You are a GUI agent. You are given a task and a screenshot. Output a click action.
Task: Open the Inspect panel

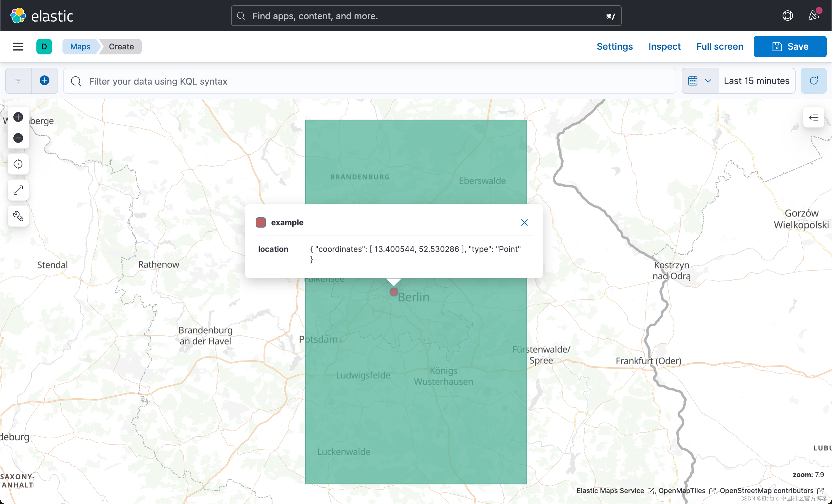click(664, 46)
